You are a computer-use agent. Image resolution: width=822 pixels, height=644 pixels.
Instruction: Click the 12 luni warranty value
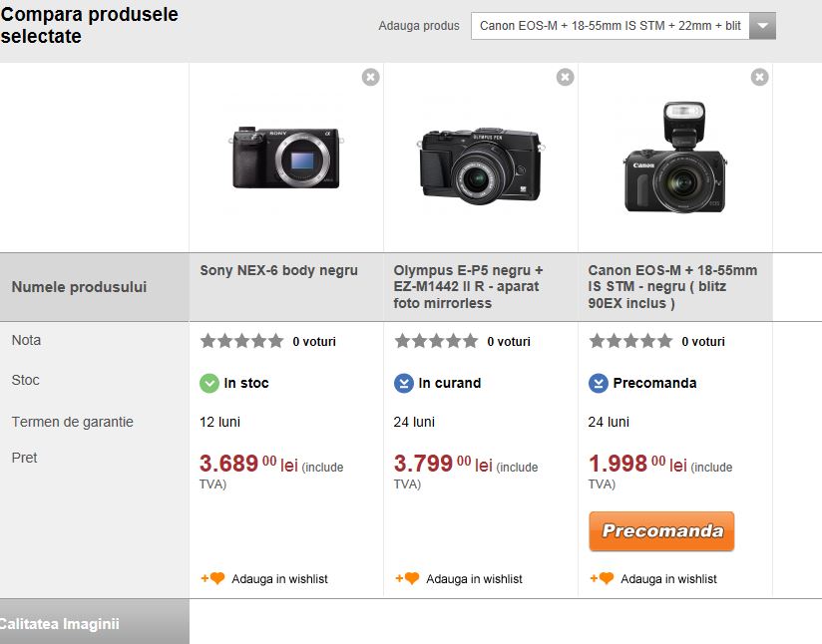tap(219, 422)
